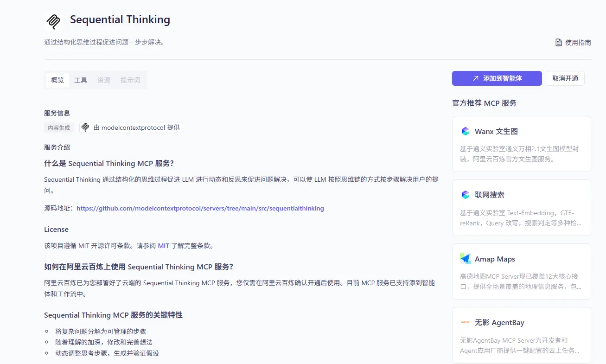Click the Amap Maps logo icon
This screenshot has width=606, height=364.
(466, 259)
